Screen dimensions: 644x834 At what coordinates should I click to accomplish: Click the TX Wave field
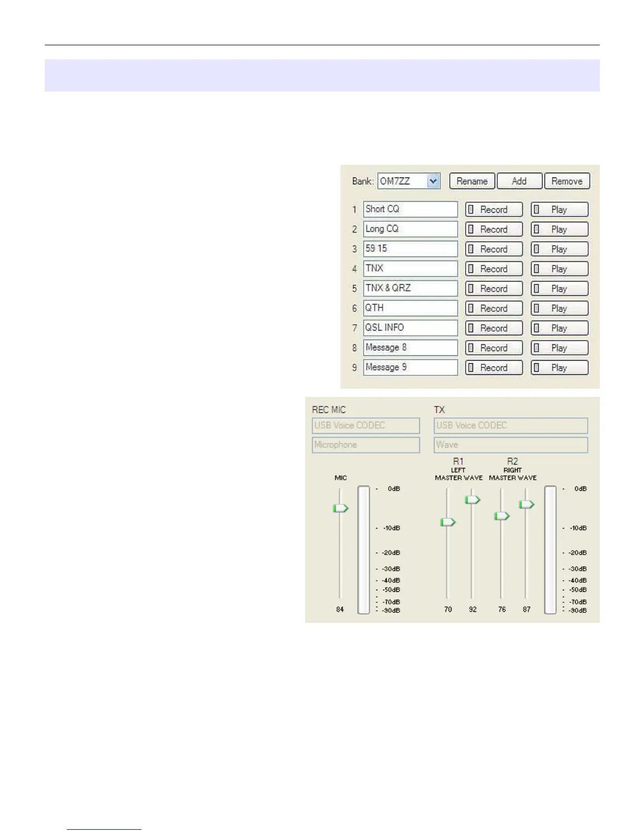(x=511, y=445)
